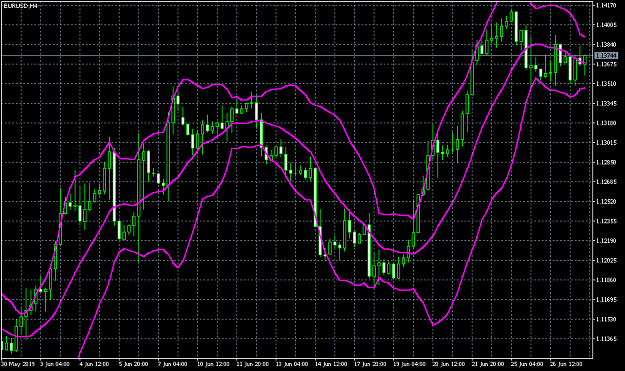Click the 11 Jun 20:00 time label

coord(252,364)
